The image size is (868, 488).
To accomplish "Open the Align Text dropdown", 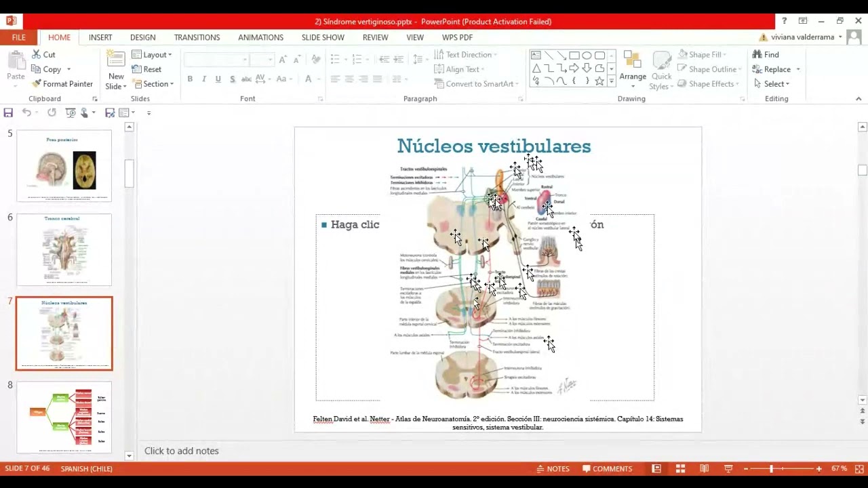I will [x=459, y=69].
